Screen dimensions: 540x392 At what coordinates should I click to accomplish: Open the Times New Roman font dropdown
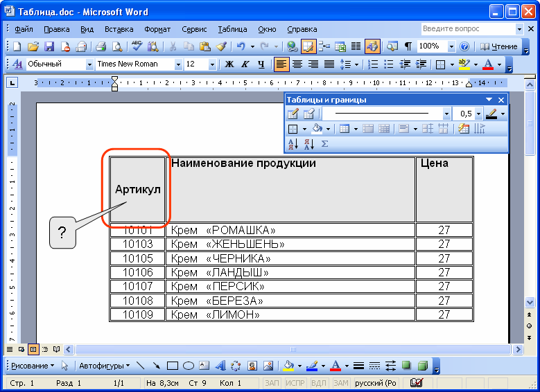tap(178, 64)
